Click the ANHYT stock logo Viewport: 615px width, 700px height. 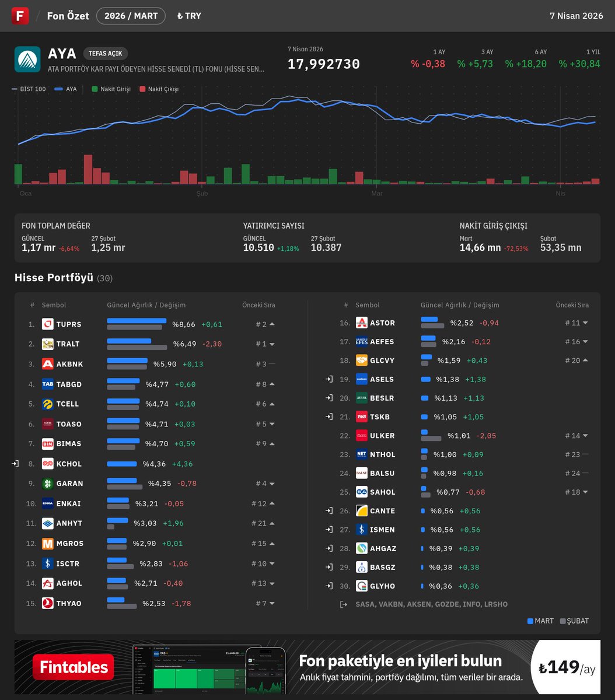coord(48,524)
